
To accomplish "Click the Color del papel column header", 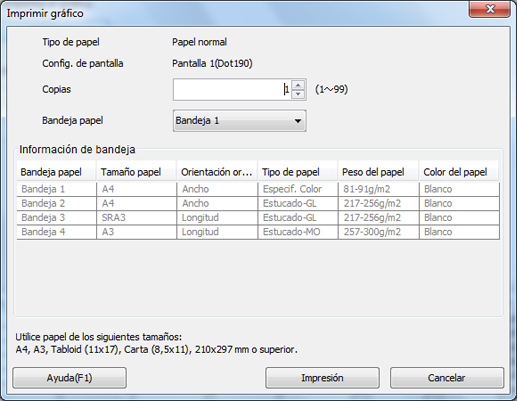I will pyautogui.click(x=459, y=172).
